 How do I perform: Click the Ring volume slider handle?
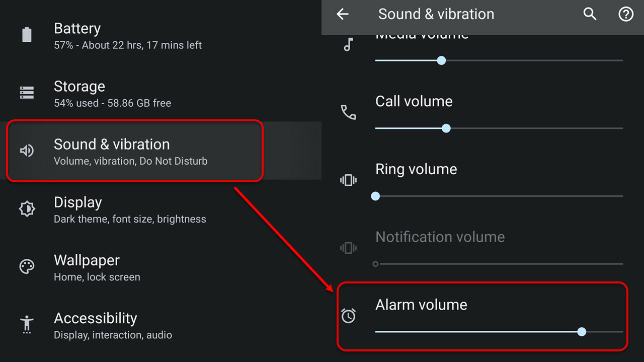coord(375,196)
